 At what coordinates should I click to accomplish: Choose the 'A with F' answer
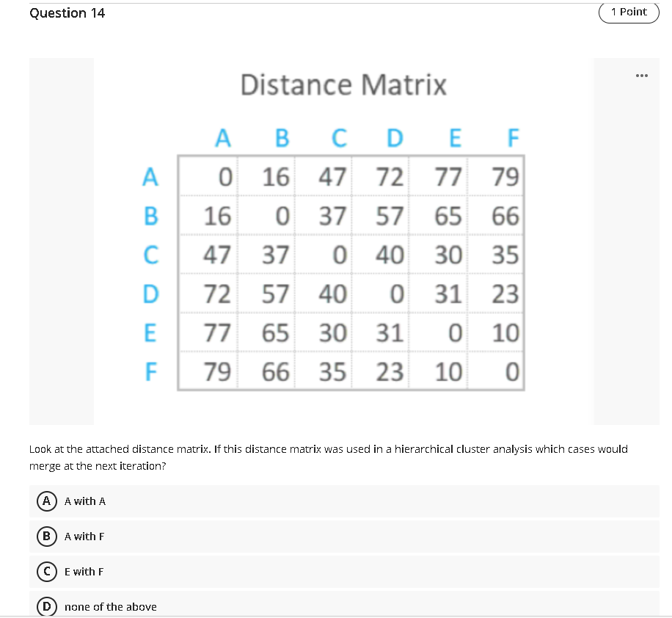[x=84, y=537]
